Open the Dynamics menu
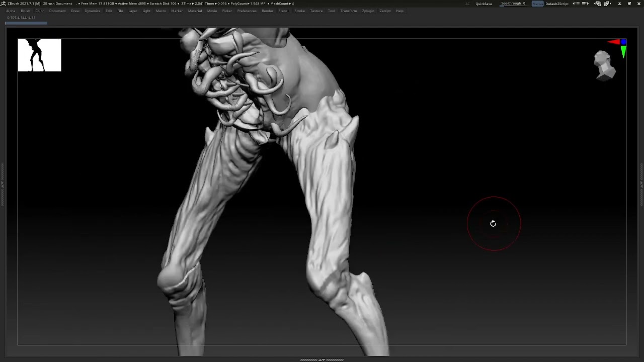Screen dimensions: 644x362 92,11
